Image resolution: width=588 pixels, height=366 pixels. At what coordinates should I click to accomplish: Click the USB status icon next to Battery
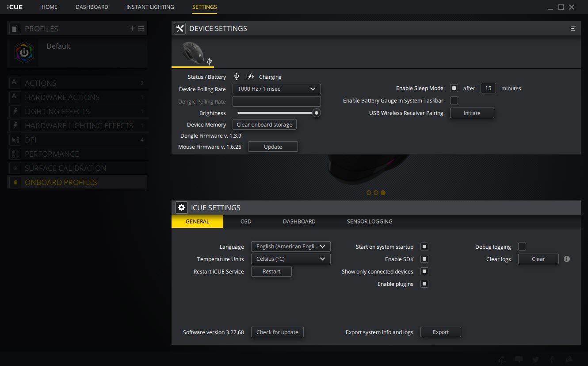(x=237, y=77)
